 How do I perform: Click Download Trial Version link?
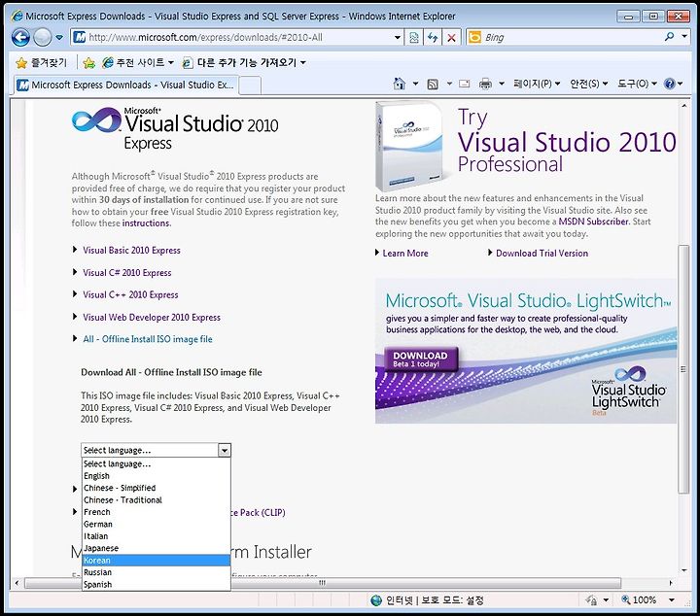pos(542,254)
